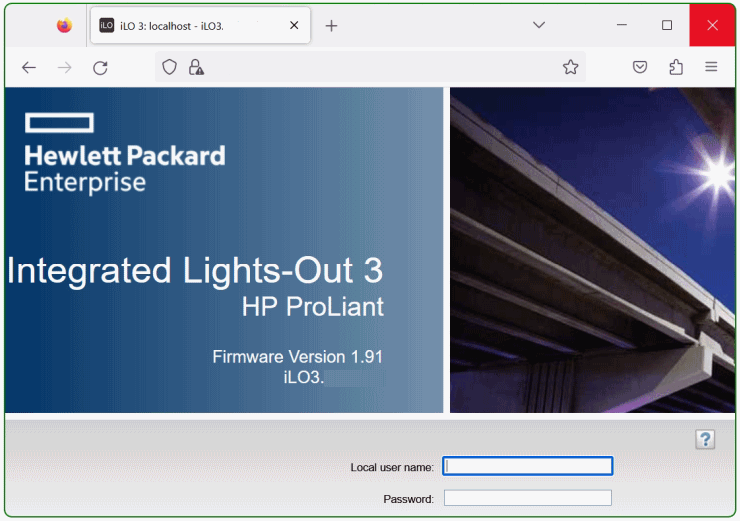740x521 pixels.
Task: Go back to previous page
Action: point(29,67)
